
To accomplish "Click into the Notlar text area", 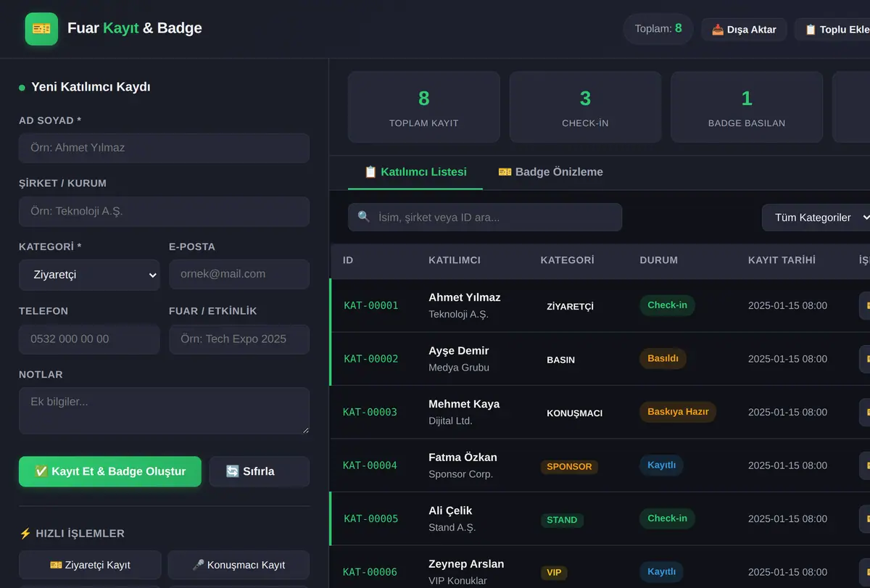I will pyautogui.click(x=164, y=410).
